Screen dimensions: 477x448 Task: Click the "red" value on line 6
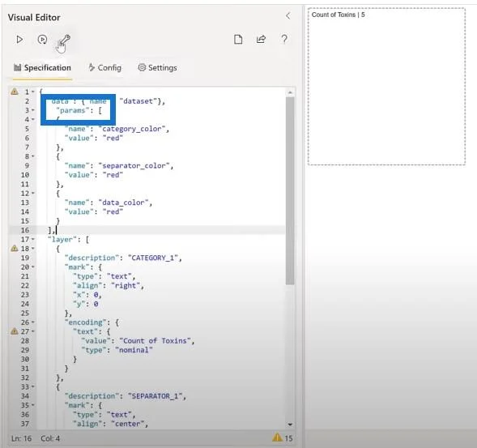(113, 139)
